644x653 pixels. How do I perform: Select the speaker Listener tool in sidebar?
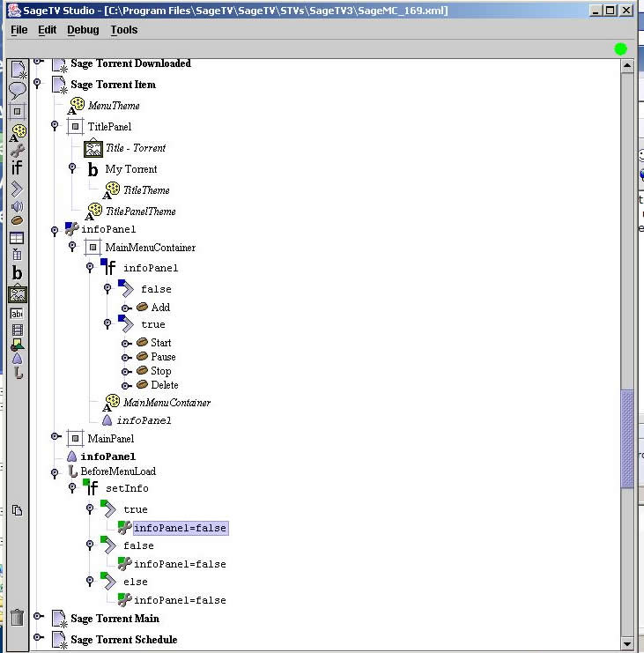17,206
